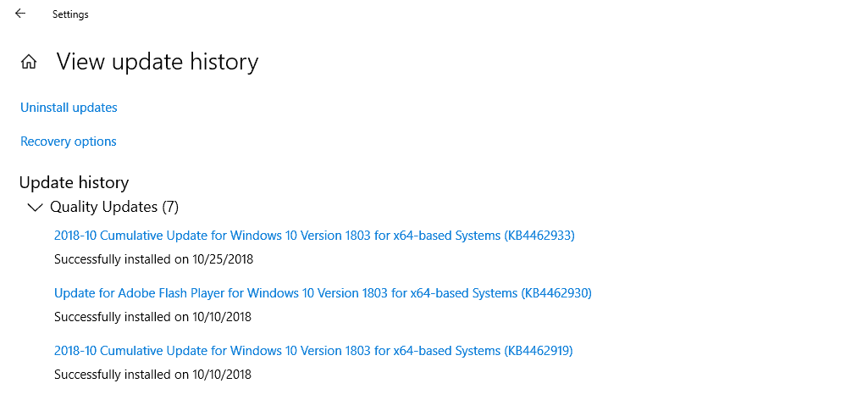Viewport: 868px width, 400px height.
Task: Click the 'View update history' page heading
Action: 157,62
